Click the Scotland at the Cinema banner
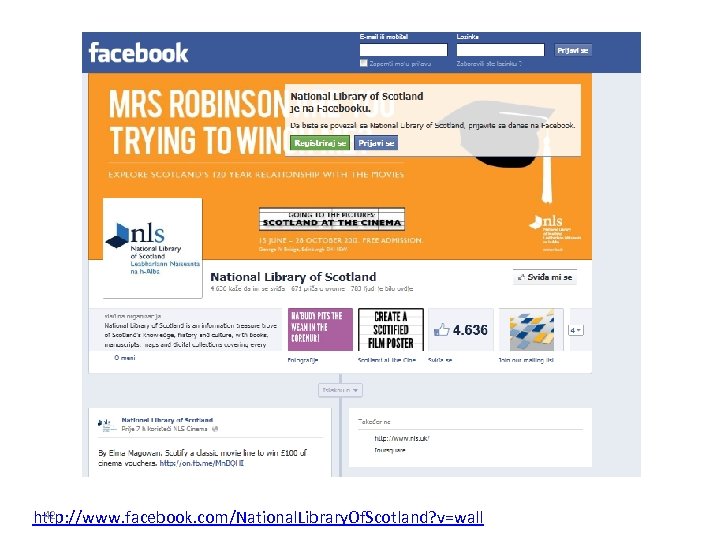 point(332,219)
